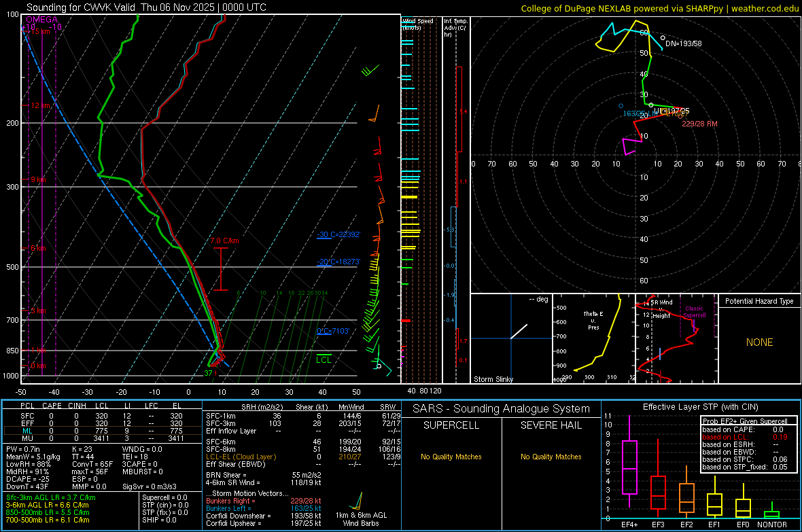Click the 'SHIP = 0.0' index
The height and width of the screenshot is (532, 802).
point(159,520)
